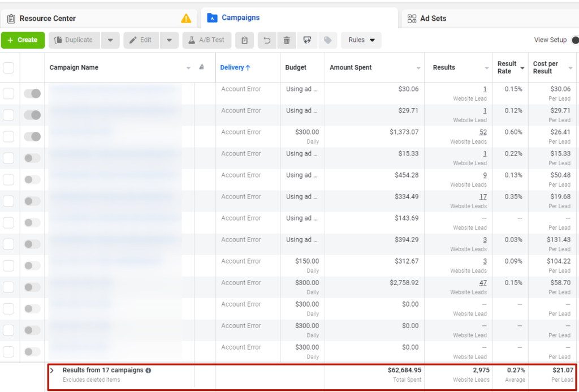
Task: Click the $131.43 cost per result value
Action: click(559, 240)
